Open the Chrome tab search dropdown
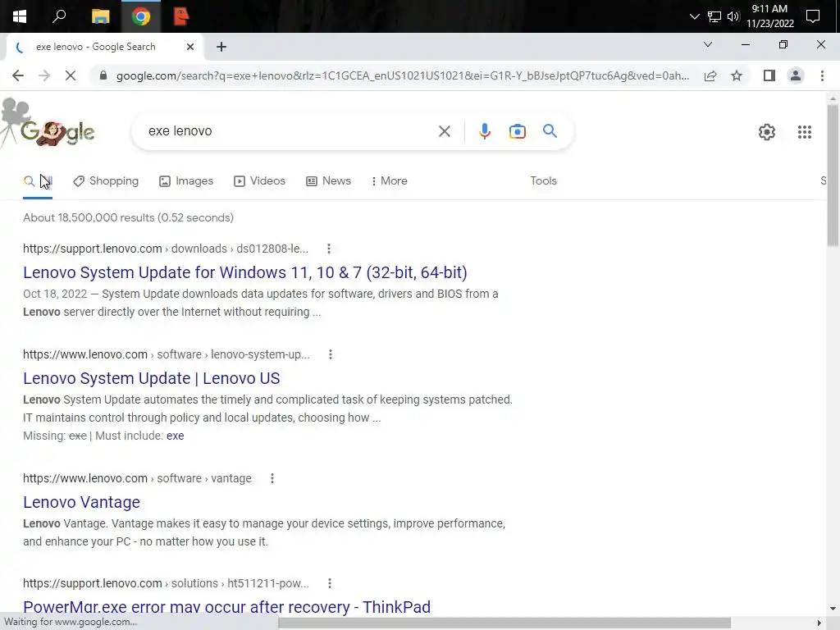 pos(708,44)
